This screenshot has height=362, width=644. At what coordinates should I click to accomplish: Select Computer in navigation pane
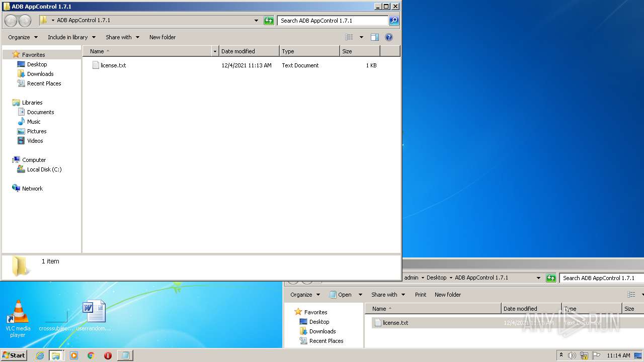pos(34,160)
